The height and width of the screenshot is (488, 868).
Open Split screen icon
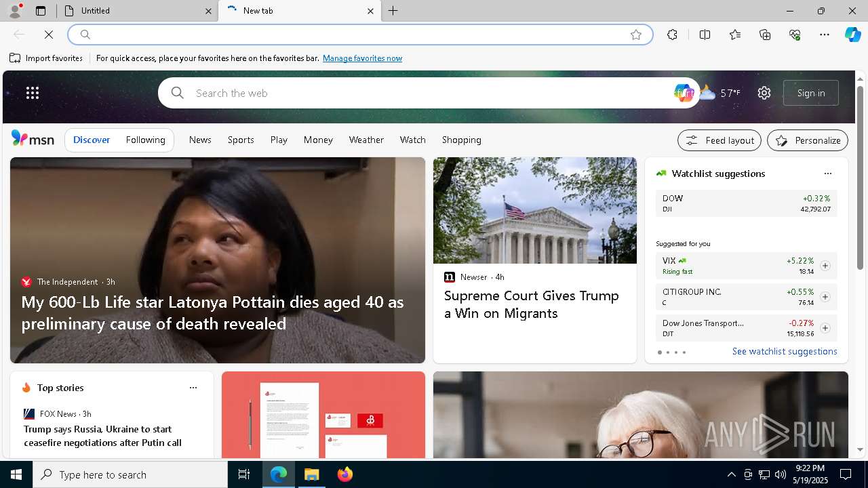point(705,35)
